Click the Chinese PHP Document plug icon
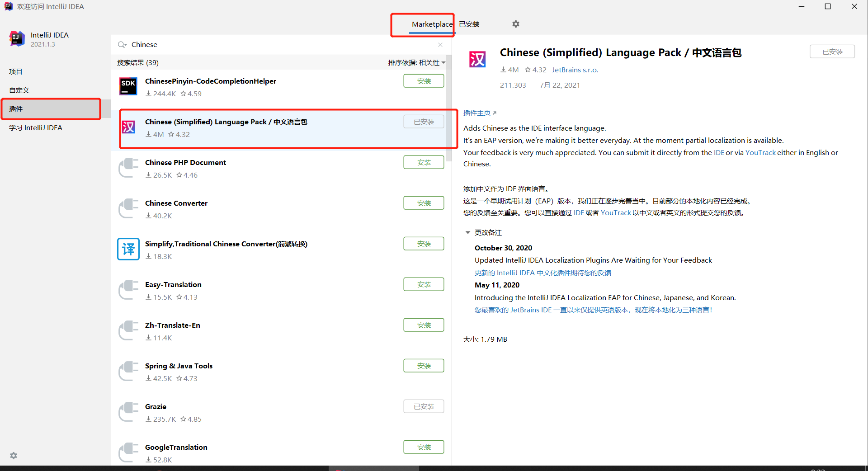The image size is (868, 471). tap(128, 168)
